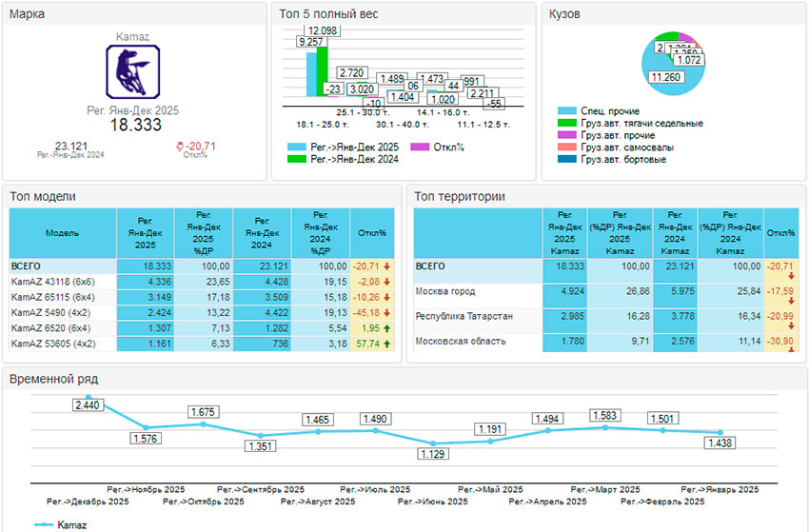The height and width of the screenshot is (532, 809).
Task: Toggle the Kamaz series in the time series legend
Action: (43, 524)
